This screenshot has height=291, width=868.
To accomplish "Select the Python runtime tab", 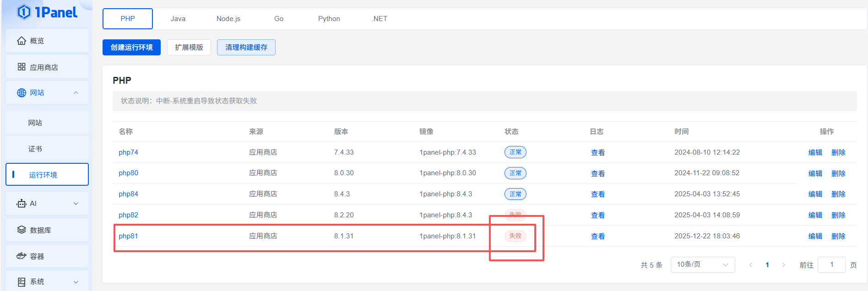I will [x=329, y=19].
